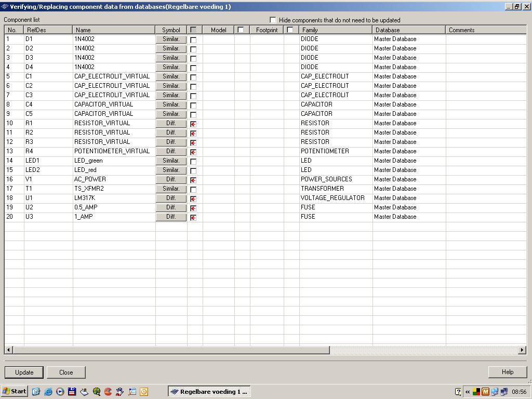Switch to Regelbare voeding 1 taskbar item
The height and width of the screenshot is (399, 532).
tap(209, 392)
